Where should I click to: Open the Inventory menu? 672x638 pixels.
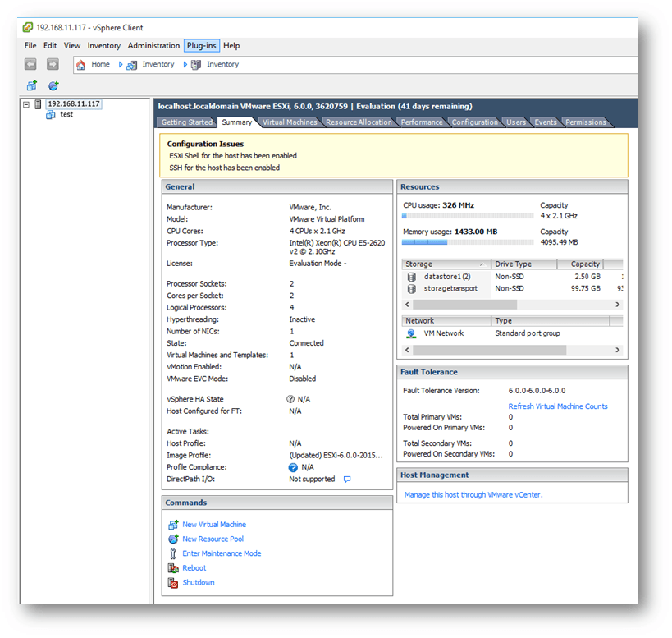(103, 45)
